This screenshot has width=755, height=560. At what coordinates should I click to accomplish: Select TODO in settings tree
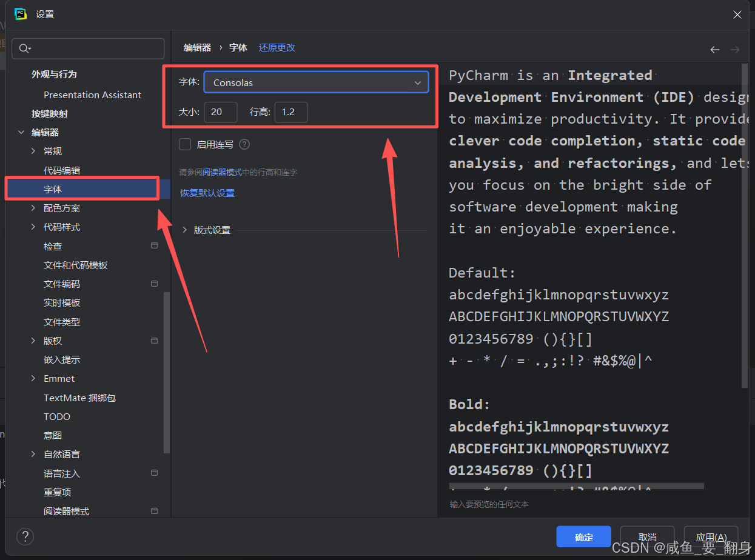click(57, 416)
